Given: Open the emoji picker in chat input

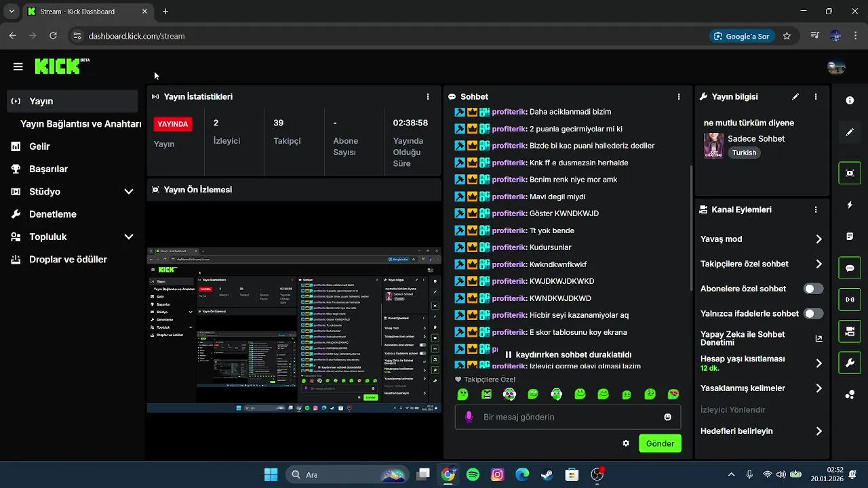Looking at the screenshot, I should [668, 417].
